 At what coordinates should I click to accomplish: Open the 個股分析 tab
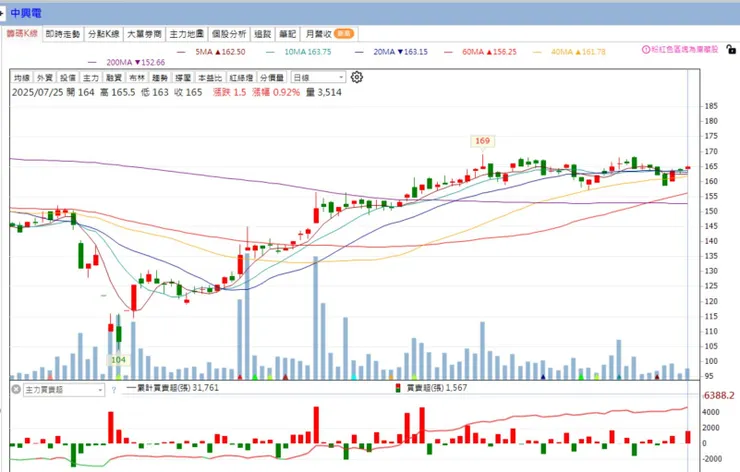[x=229, y=34]
